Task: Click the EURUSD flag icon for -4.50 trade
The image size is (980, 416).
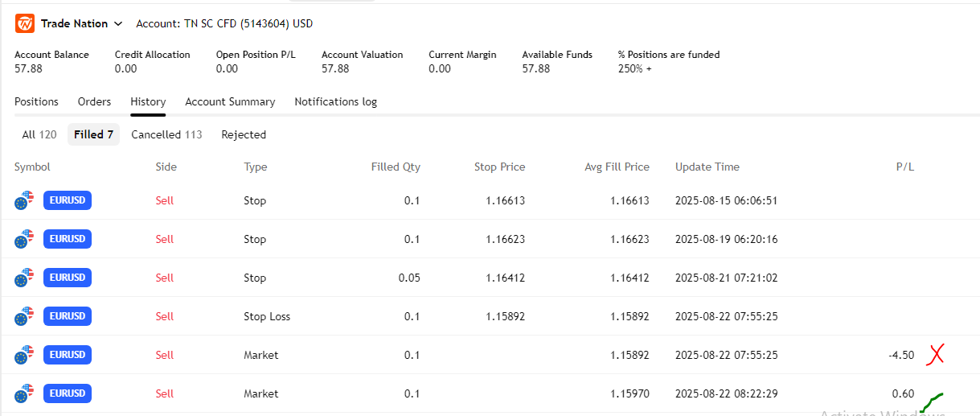Action: (x=25, y=355)
